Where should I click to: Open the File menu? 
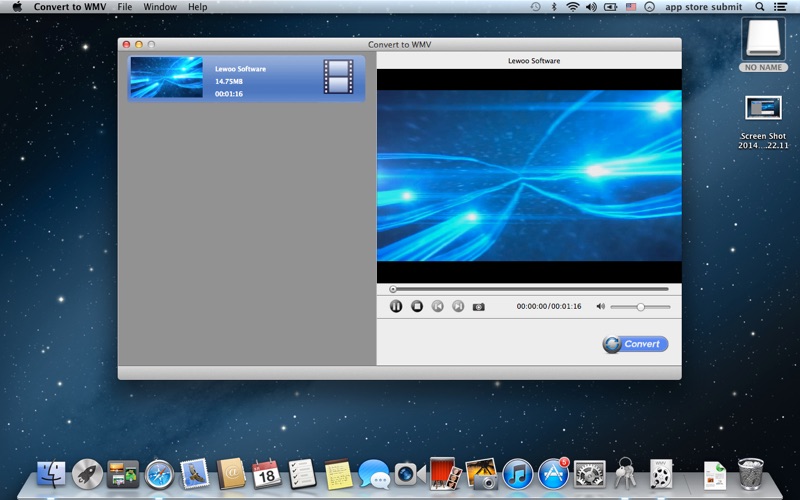click(x=124, y=7)
